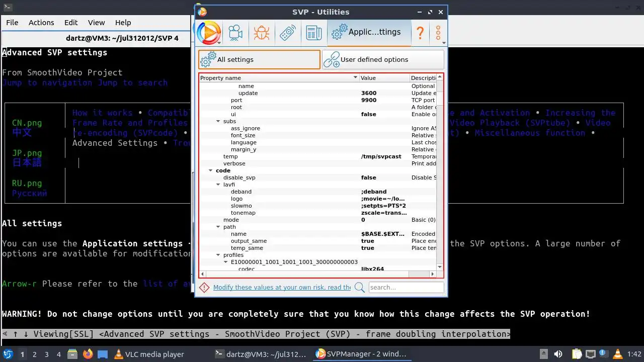The image size is (644, 362).
Task: Select the update row with 3600
Action: click(x=317, y=93)
